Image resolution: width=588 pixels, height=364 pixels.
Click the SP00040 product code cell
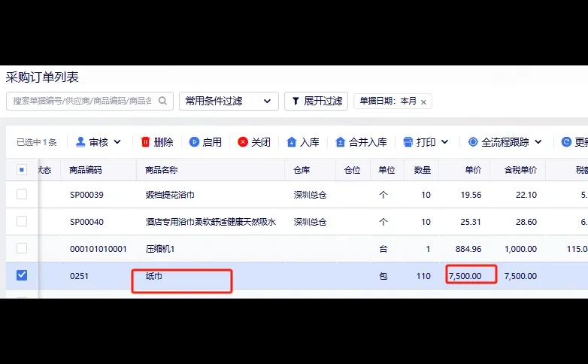[86, 222]
